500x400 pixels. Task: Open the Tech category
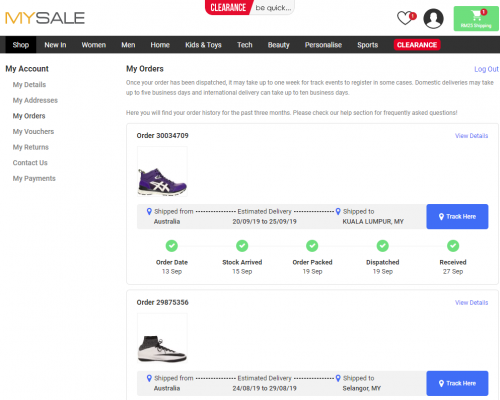pos(245,45)
